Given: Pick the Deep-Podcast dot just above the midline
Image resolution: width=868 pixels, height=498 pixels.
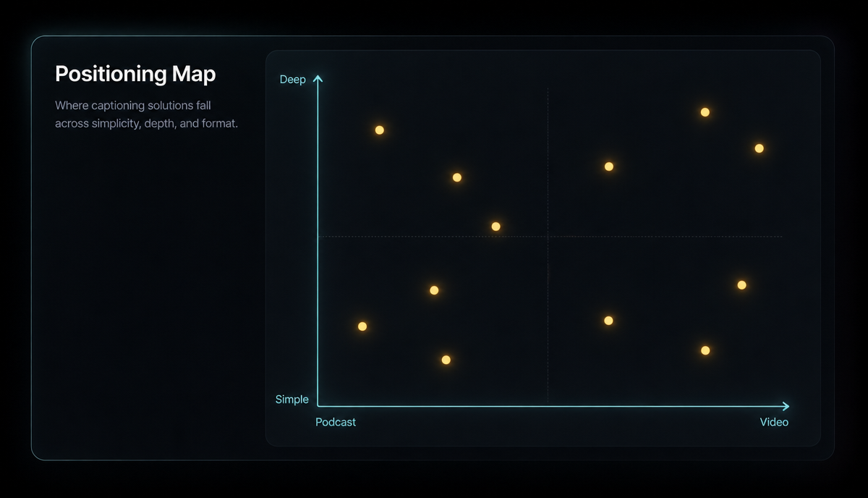Looking at the screenshot, I should 495,227.
